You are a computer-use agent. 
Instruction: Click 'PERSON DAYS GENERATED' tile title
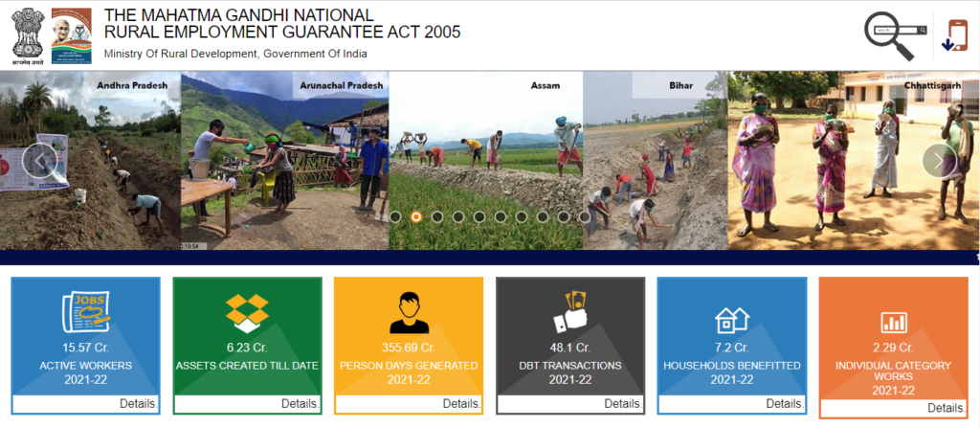click(409, 366)
